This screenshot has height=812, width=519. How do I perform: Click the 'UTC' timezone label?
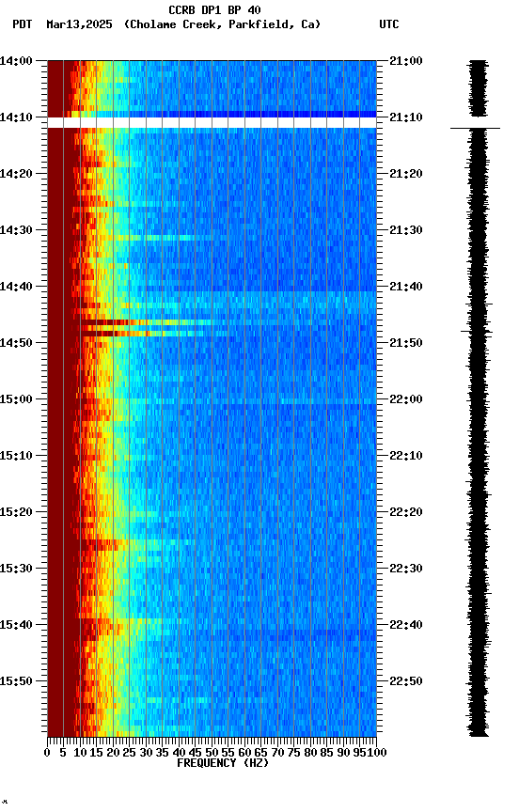(x=389, y=24)
